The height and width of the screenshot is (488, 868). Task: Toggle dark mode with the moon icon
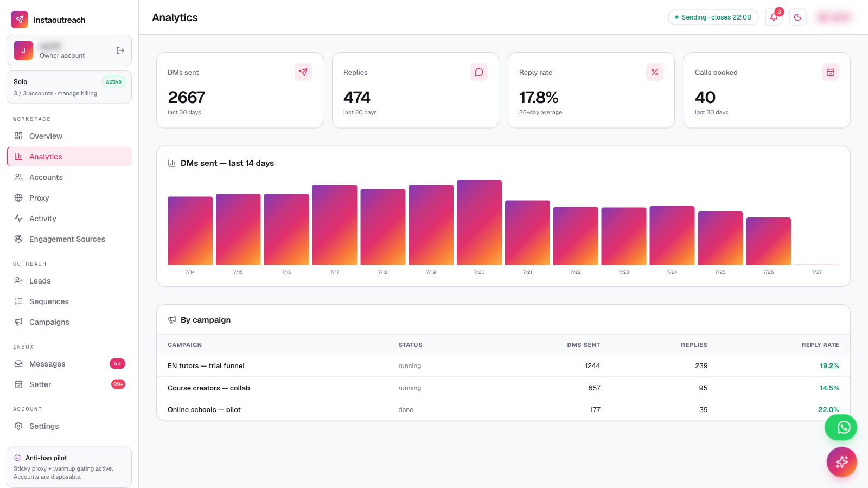coord(798,17)
